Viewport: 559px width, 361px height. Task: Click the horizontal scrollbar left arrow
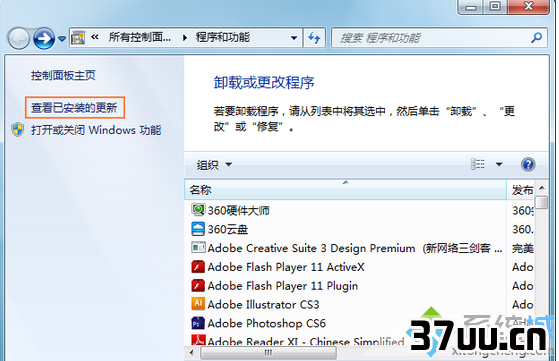tap(192, 353)
